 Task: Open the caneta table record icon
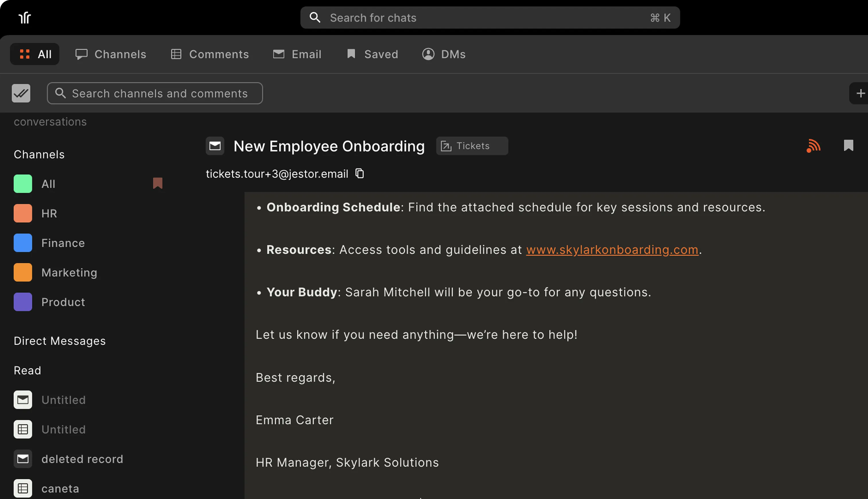(x=23, y=488)
